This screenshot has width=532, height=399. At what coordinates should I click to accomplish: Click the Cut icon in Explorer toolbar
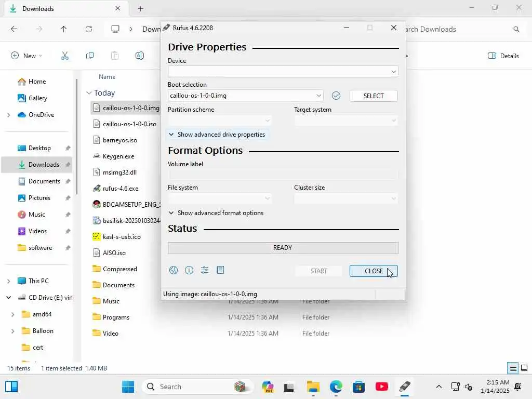(x=65, y=56)
